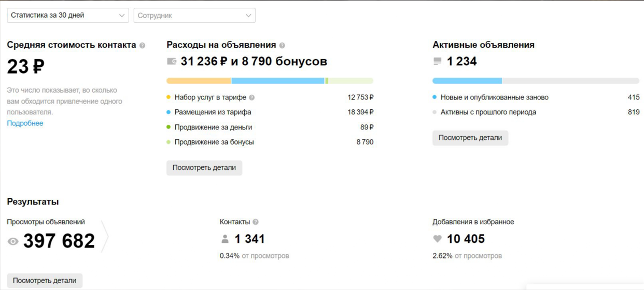Click the "1 341" contacts number
This screenshot has width=644, height=290.
(x=249, y=239)
